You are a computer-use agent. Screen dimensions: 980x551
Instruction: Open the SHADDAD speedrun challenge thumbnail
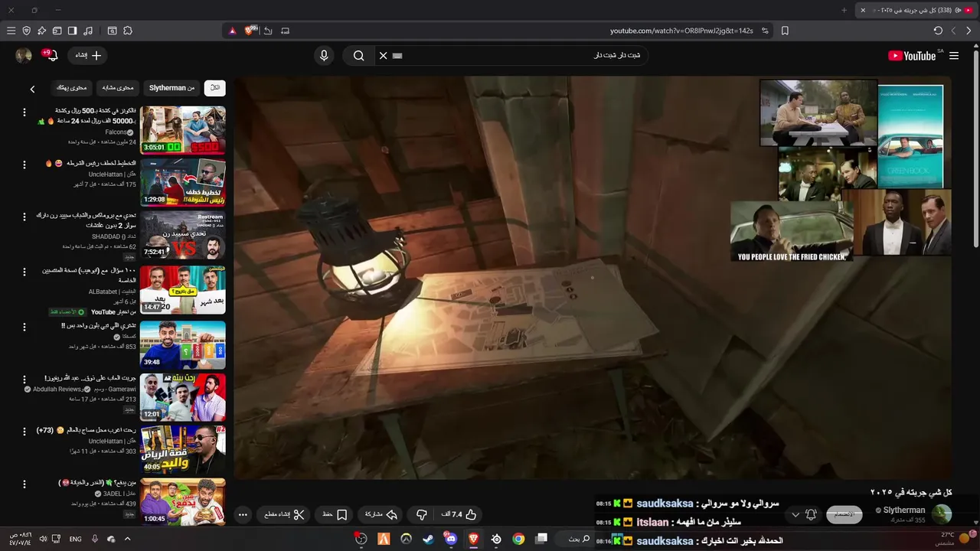[182, 236]
